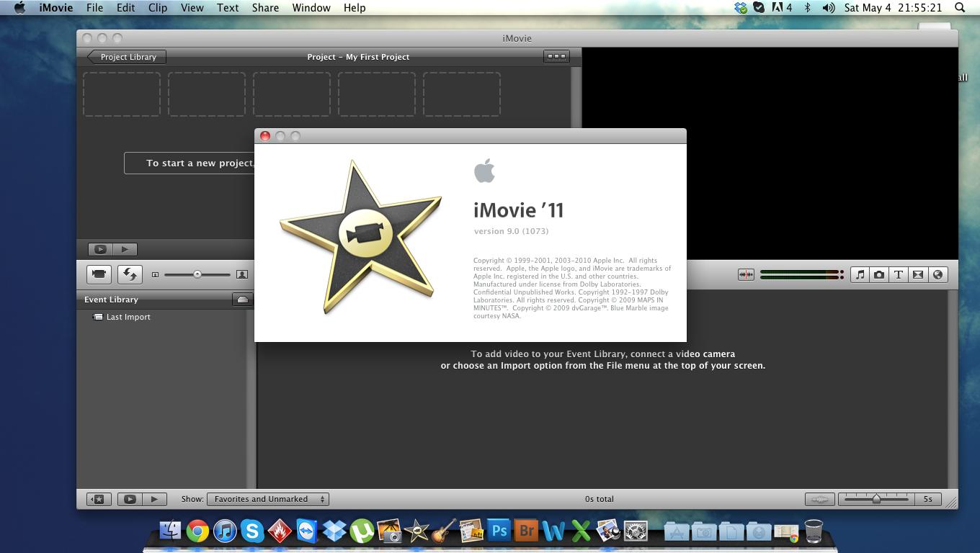The width and height of the screenshot is (980, 553).
Task: Play project from beginning
Action: [125, 249]
